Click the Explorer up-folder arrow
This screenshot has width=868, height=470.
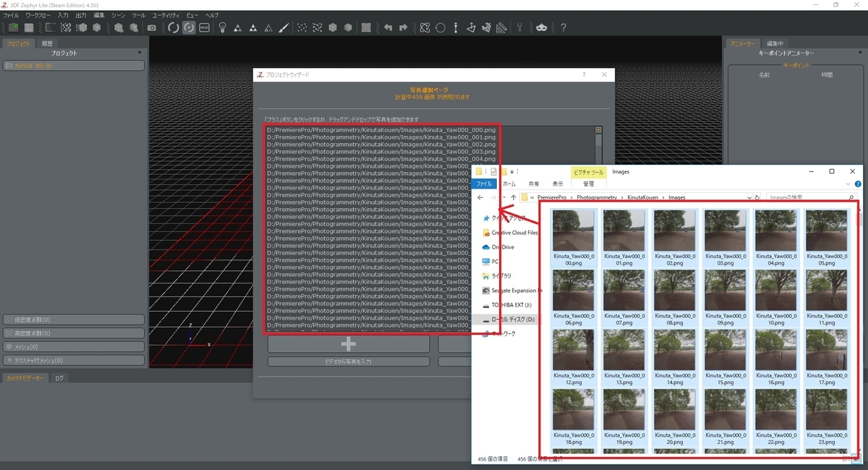(513, 197)
